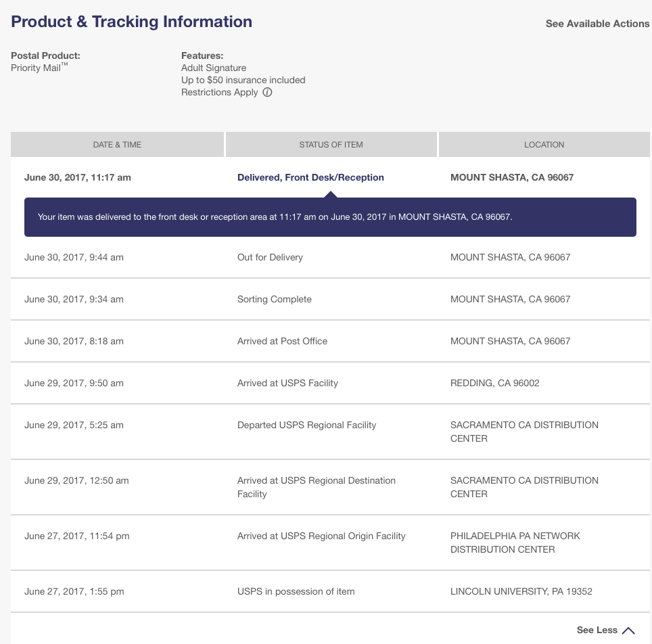Image resolution: width=652 pixels, height=644 pixels.
Task: Click Departed USPS Regional Facility entry
Action: point(307,425)
